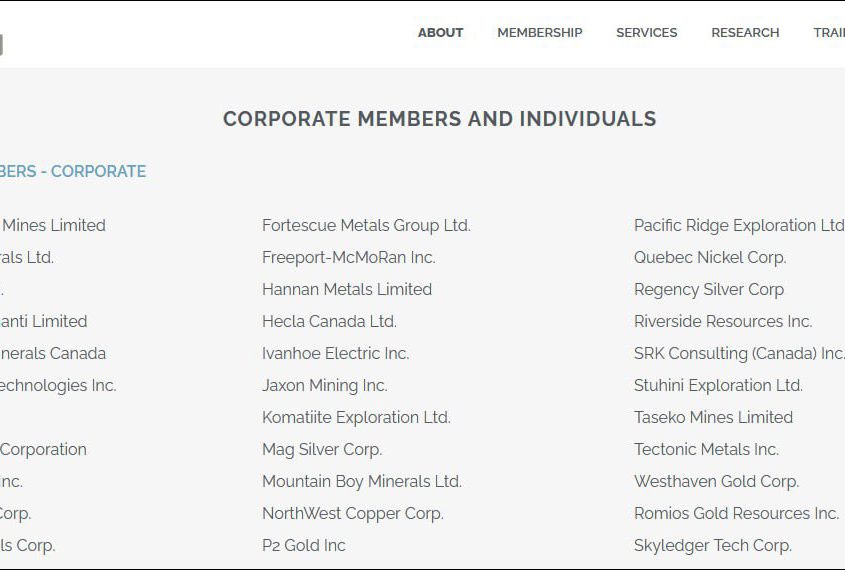845x570 pixels.
Task: Select Freeport-McMoRan Inc. member name
Action: point(348,258)
